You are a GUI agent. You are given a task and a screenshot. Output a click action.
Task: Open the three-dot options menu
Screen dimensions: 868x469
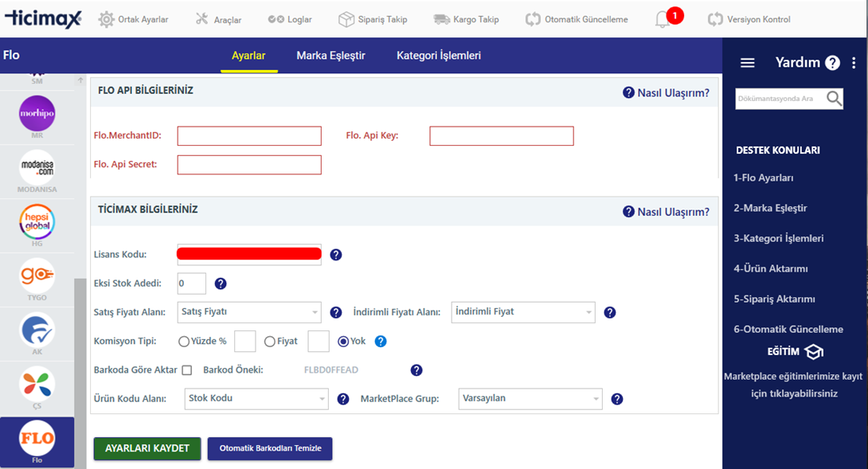coord(854,63)
